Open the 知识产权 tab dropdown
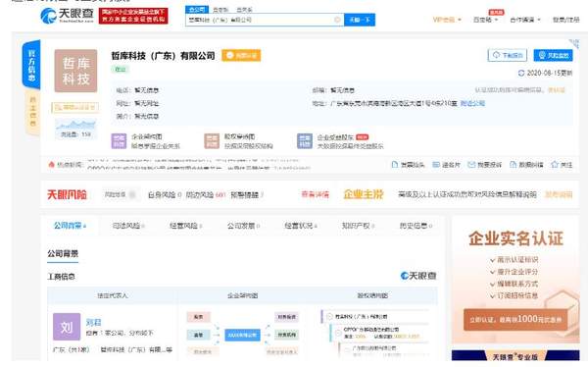 pyautogui.click(x=358, y=226)
